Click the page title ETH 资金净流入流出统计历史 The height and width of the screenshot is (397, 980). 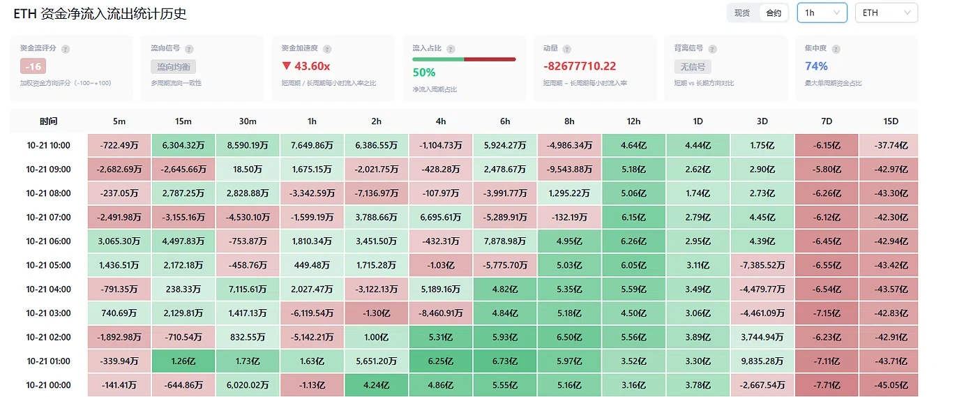pos(100,14)
